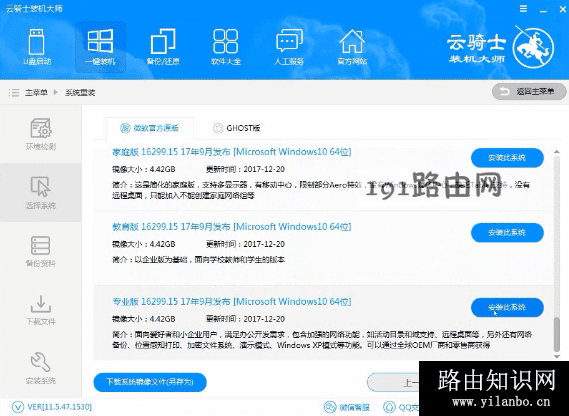This screenshot has width=569, height=416.
Task: Open the 专业版 16299.15 title link
Action: pos(232,301)
